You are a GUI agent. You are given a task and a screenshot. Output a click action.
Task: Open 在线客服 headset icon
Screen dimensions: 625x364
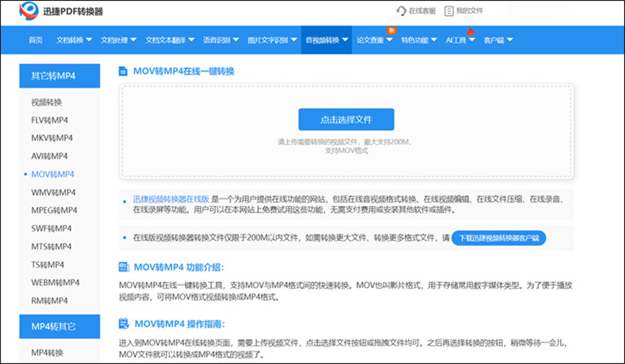coord(401,11)
